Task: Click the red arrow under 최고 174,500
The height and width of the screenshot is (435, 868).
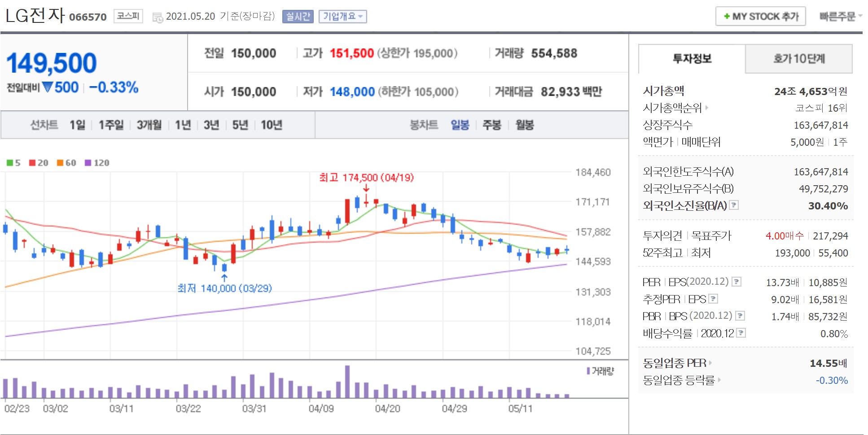Action: tap(366, 188)
